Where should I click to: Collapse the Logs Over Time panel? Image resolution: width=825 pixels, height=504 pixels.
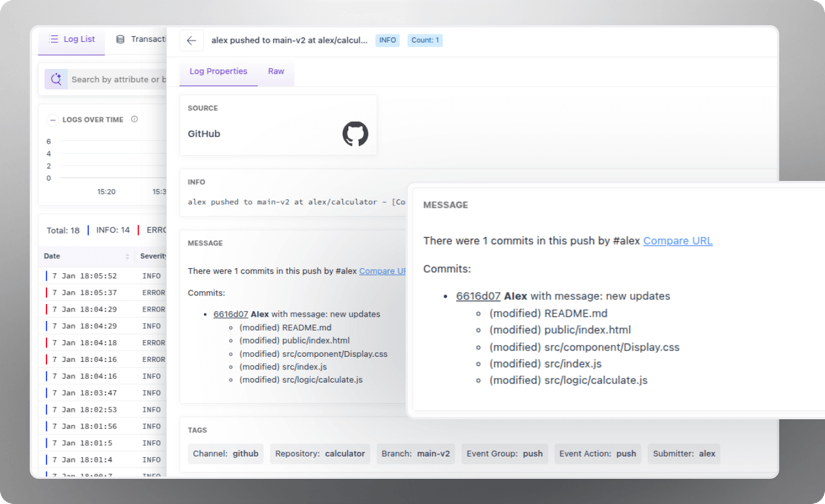(53, 120)
